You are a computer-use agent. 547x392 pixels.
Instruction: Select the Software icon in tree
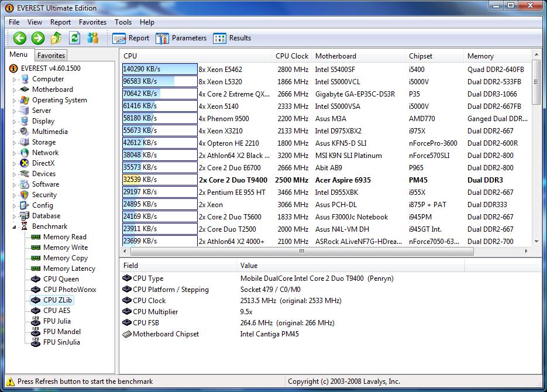tap(24, 184)
